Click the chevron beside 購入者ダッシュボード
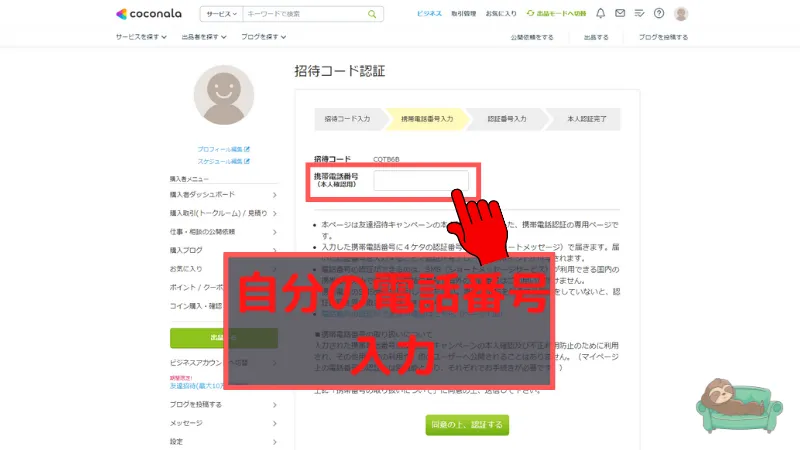Image resolution: width=800 pixels, height=450 pixels. point(274,195)
